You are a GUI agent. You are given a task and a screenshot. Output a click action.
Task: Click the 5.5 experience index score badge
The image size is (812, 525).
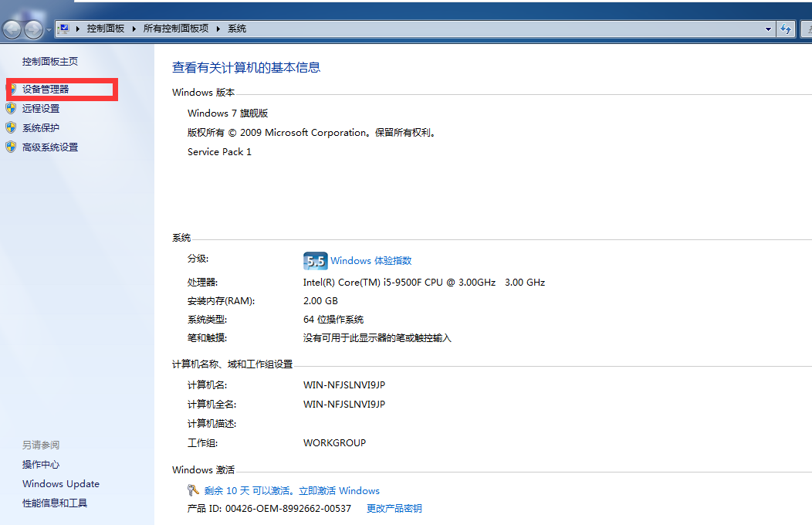(x=315, y=261)
